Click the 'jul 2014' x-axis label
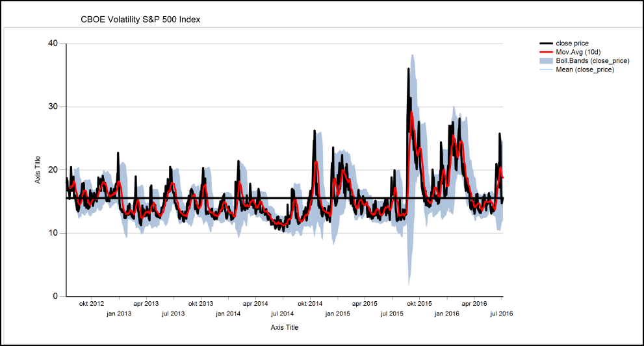The image size is (644, 346). (x=283, y=314)
